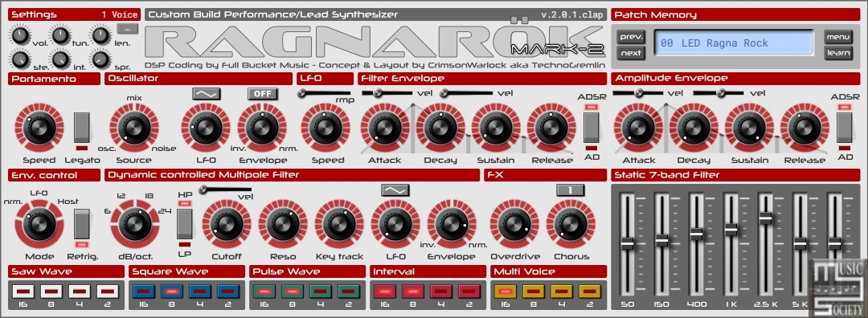Click the Reso knob

tap(282, 224)
